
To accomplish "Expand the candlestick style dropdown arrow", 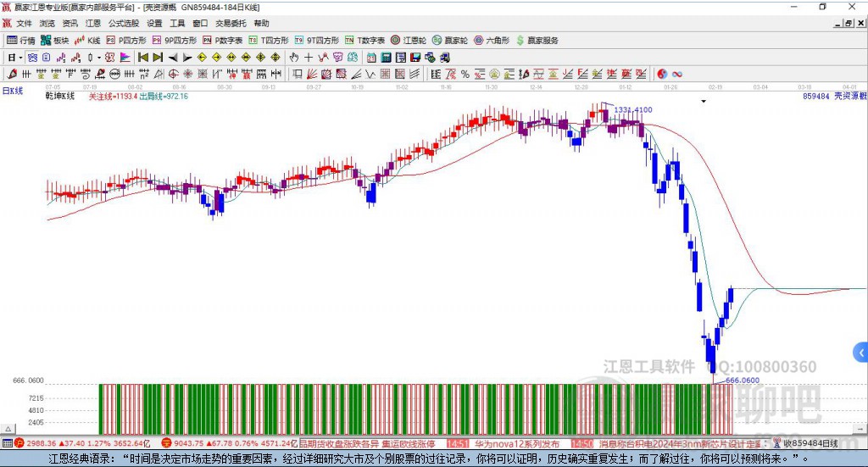I will click(99, 58).
